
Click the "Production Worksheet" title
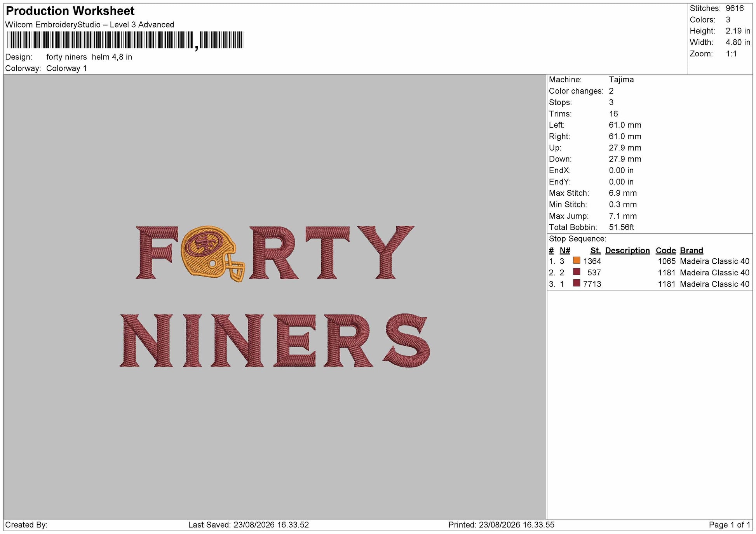click(70, 11)
